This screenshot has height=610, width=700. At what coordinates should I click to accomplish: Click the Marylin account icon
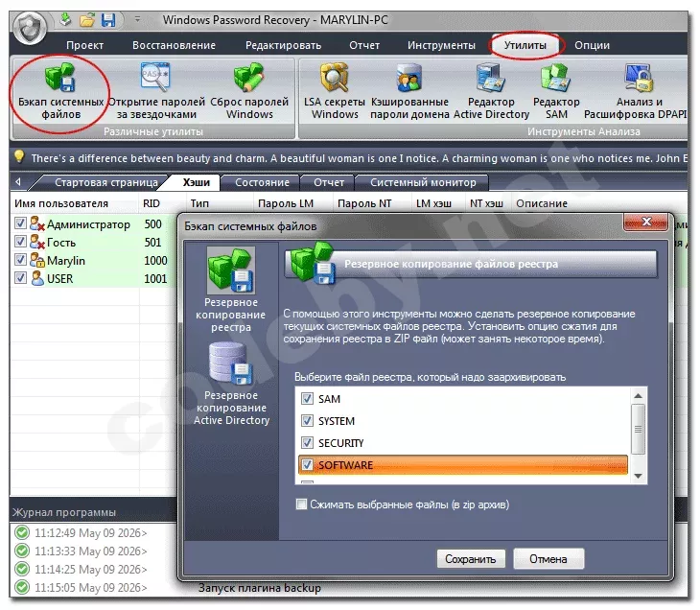tap(37, 260)
